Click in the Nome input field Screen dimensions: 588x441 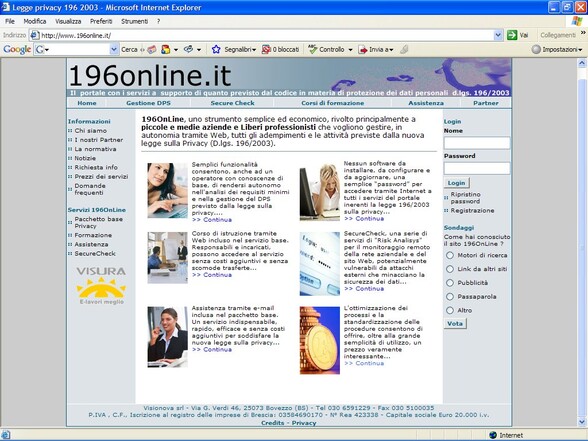point(477,143)
